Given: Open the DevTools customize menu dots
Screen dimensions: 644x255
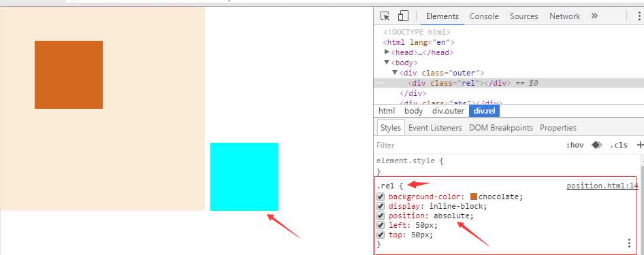Looking at the screenshot, I should 639,16.
